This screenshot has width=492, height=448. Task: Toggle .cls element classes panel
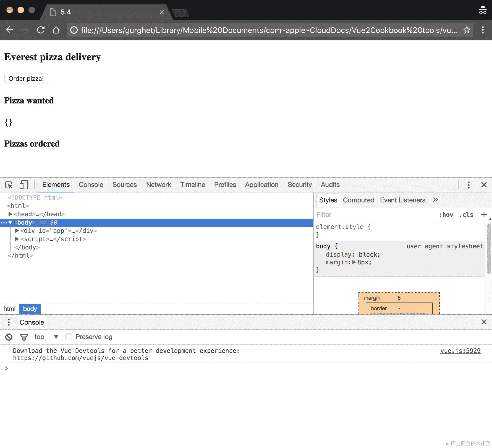466,215
